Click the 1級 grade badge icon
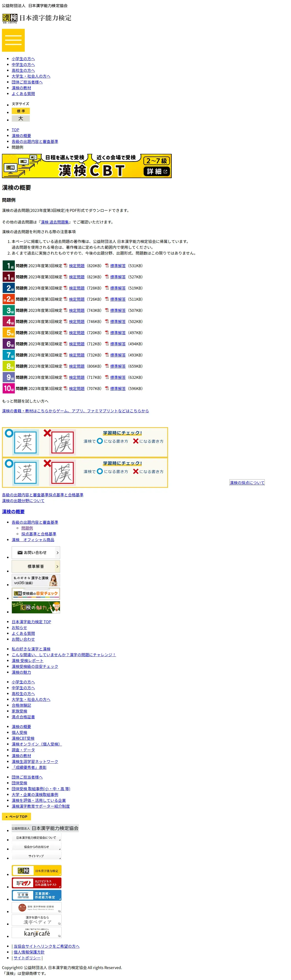This screenshot has height=980, width=291. pos(8,266)
